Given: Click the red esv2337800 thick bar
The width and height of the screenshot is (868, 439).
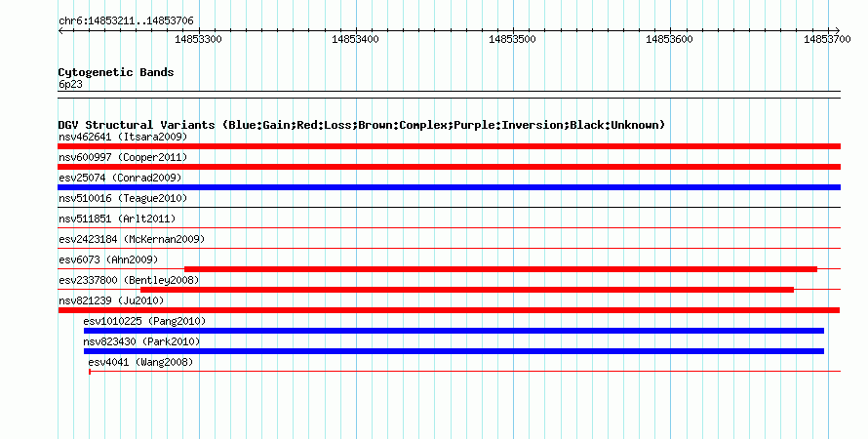Looking at the screenshot, I should 467,290.
